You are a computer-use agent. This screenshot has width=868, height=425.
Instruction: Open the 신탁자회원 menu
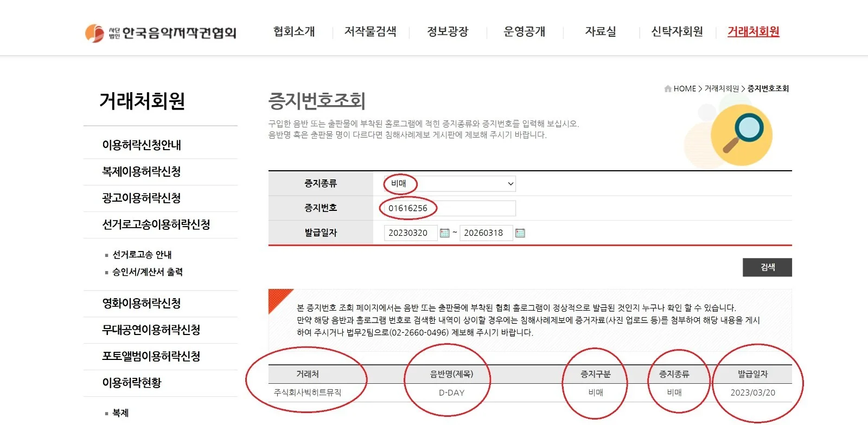677,31
